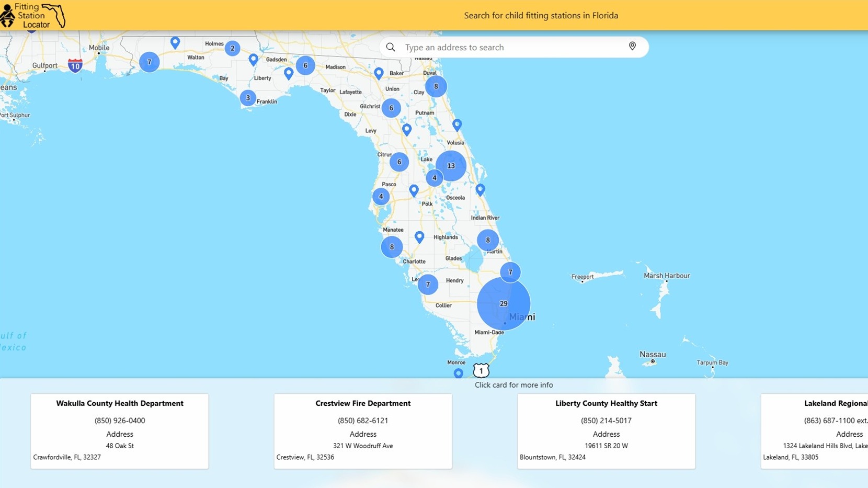Type in the address search field
Image resolution: width=868 pixels, height=488 pixels.
[512, 47]
